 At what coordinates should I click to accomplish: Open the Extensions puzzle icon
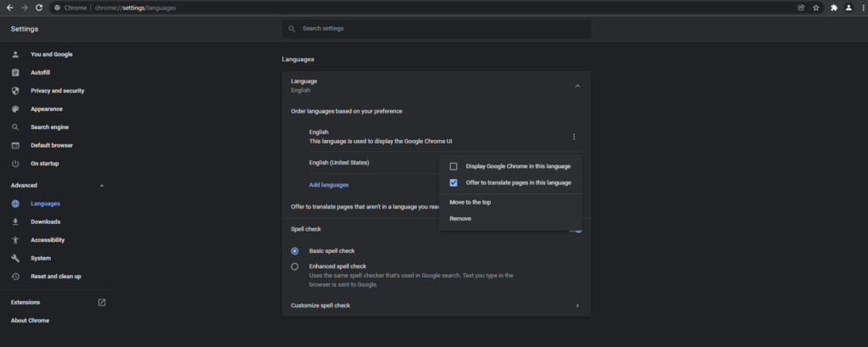point(834,8)
